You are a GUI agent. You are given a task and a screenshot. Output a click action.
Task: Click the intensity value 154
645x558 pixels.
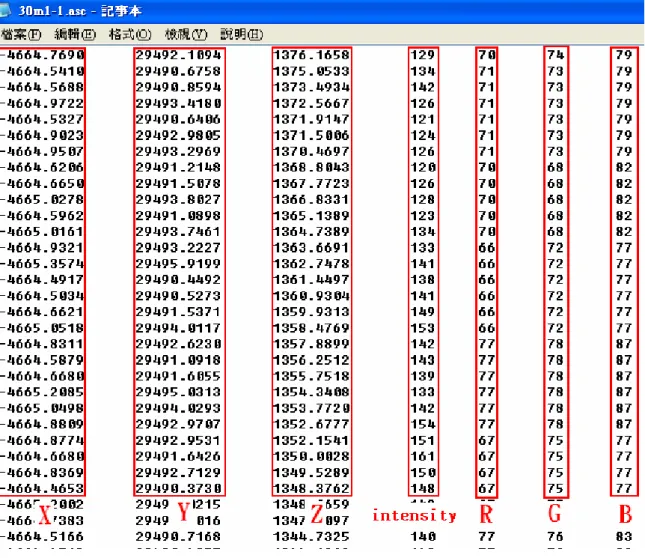click(423, 424)
